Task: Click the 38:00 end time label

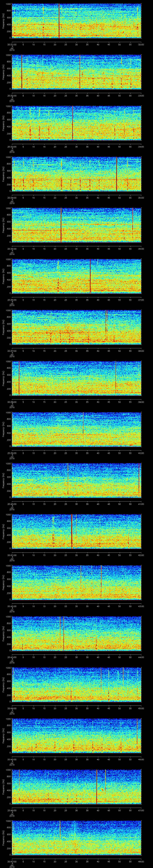Action: click(x=141, y=351)
